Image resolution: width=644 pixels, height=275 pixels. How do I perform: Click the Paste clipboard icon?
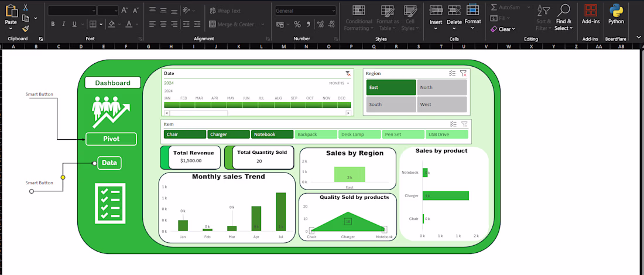click(11, 11)
